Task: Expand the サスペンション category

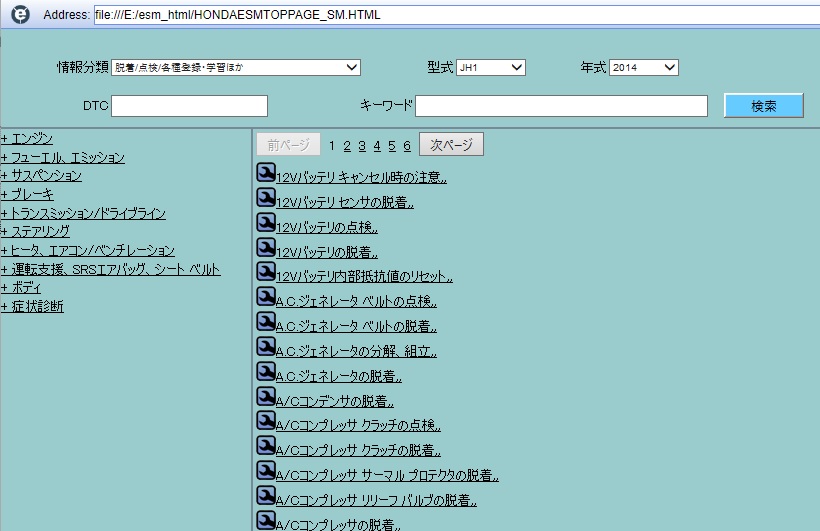Action: [41, 176]
